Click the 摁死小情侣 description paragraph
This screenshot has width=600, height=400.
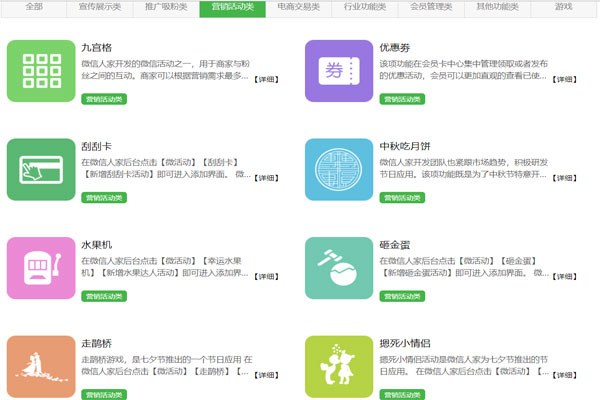[x=464, y=365]
